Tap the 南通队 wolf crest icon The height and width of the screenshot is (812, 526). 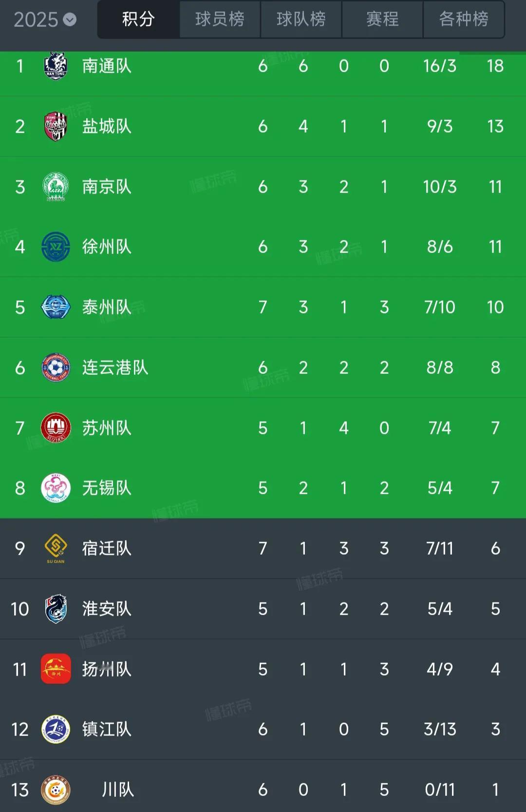56,66
